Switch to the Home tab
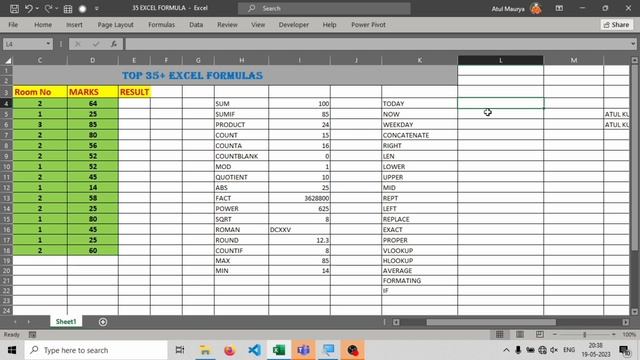Viewport: 640px width, 360px height. (43, 24)
